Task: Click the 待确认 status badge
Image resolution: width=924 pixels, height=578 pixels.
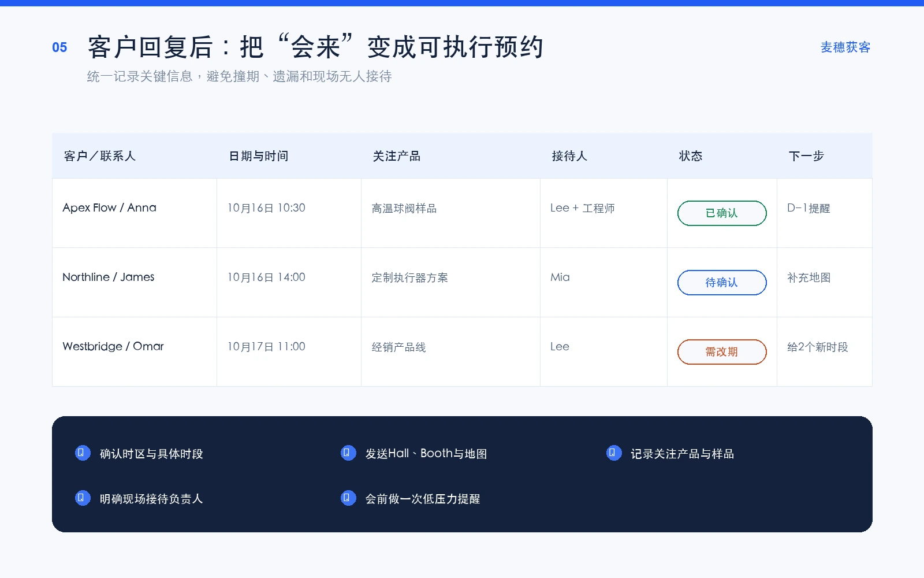Action: (x=722, y=283)
